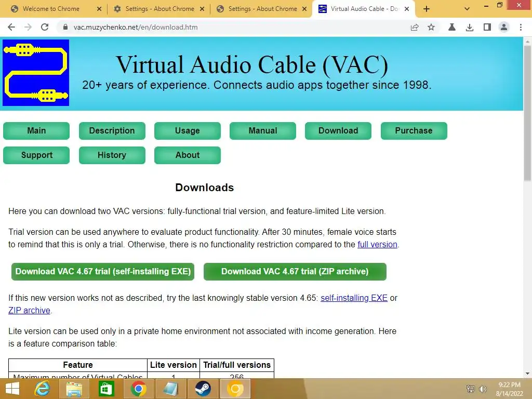Open the notepad-like taskbar app
This screenshot has height=399, width=532.
(170, 389)
